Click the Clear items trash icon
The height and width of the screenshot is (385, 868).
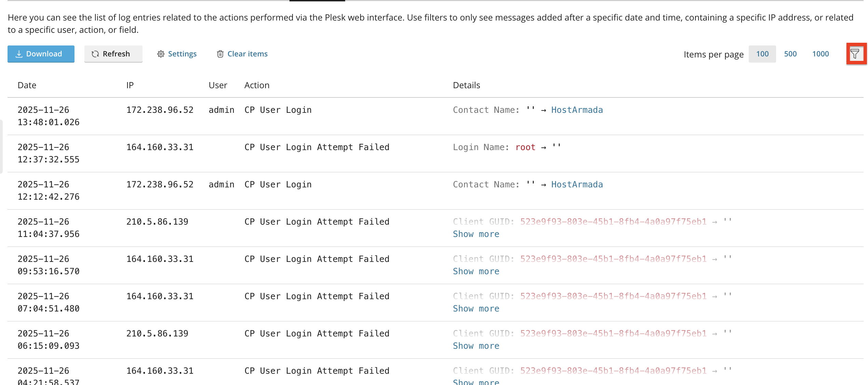click(x=220, y=54)
